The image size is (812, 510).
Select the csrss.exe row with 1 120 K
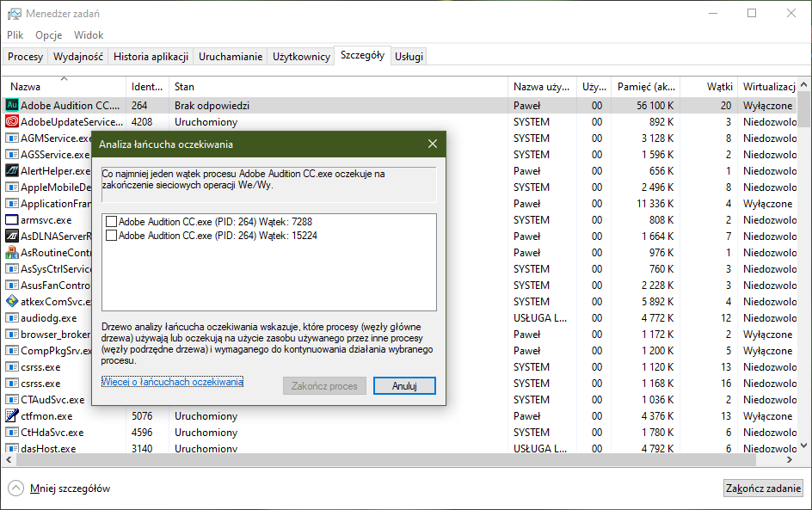(399, 367)
